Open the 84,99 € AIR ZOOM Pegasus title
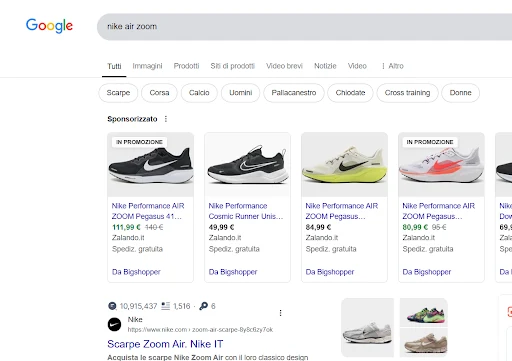Viewport: 512px width, 361px height. tap(342, 211)
